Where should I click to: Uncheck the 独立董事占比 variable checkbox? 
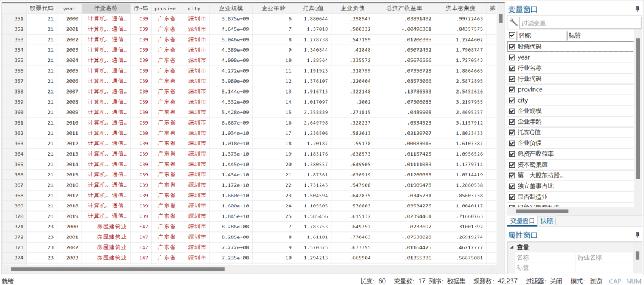(512, 186)
